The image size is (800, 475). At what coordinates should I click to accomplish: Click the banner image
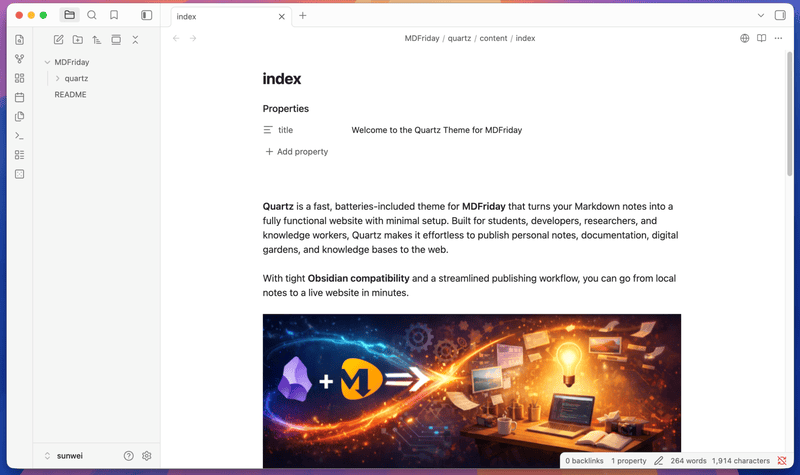point(472,391)
